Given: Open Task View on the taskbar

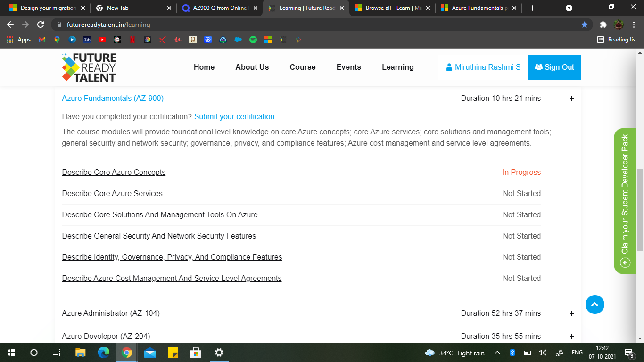Looking at the screenshot, I should point(57,353).
